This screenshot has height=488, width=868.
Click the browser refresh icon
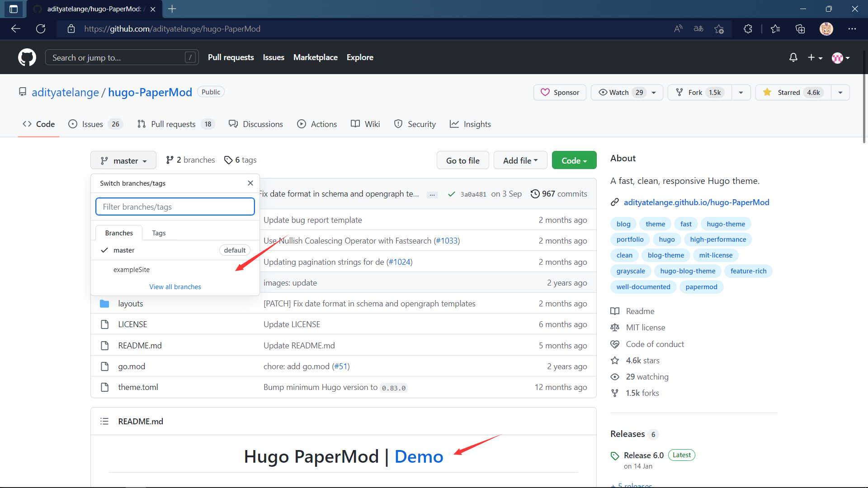click(41, 29)
